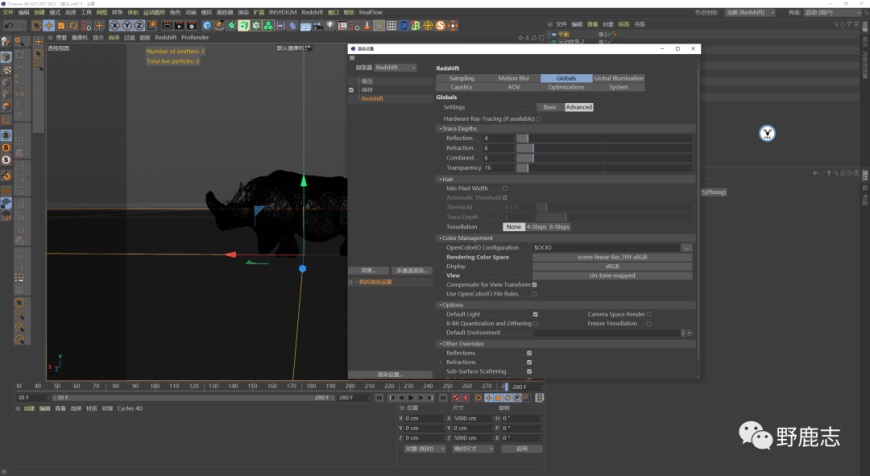Open the View Un-tone-mapped dropdown
This screenshot has height=476, width=870.
[612, 276]
